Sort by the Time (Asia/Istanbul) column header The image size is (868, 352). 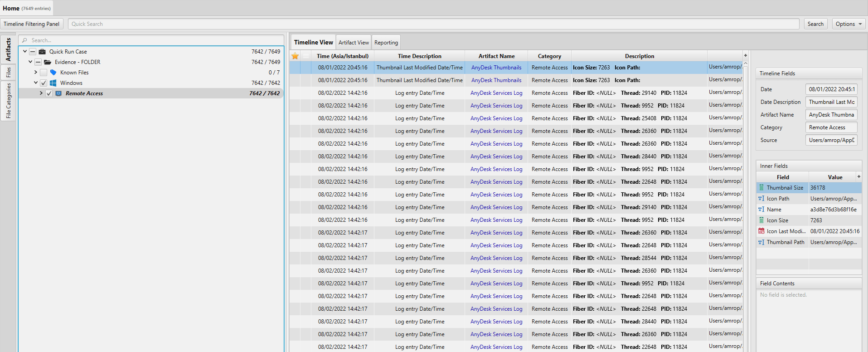(x=343, y=56)
